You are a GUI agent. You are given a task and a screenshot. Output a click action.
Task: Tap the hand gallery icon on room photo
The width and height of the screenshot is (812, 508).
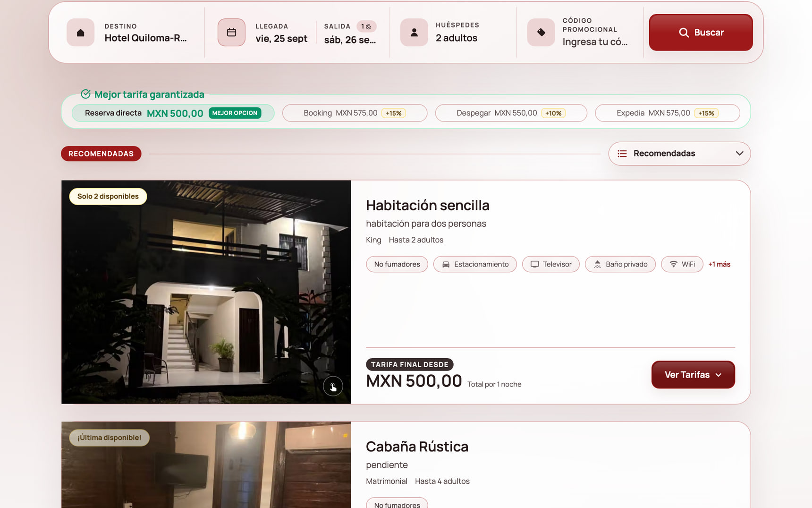[x=333, y=386]
